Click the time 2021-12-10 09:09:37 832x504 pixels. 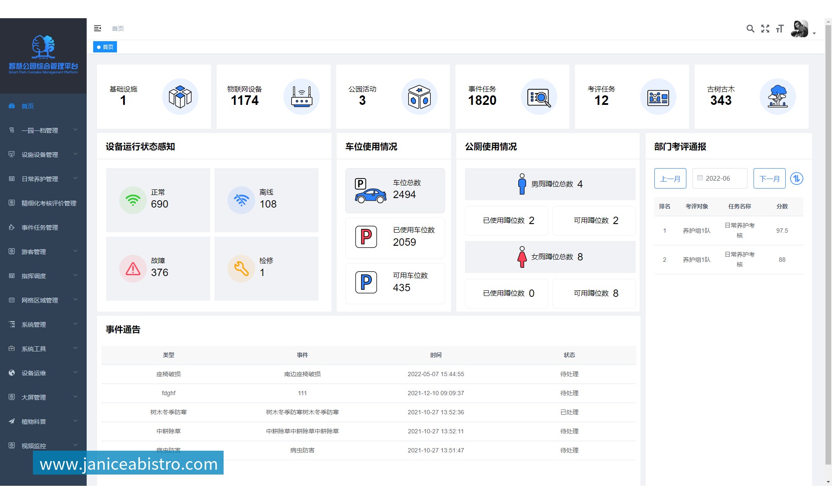436,393
